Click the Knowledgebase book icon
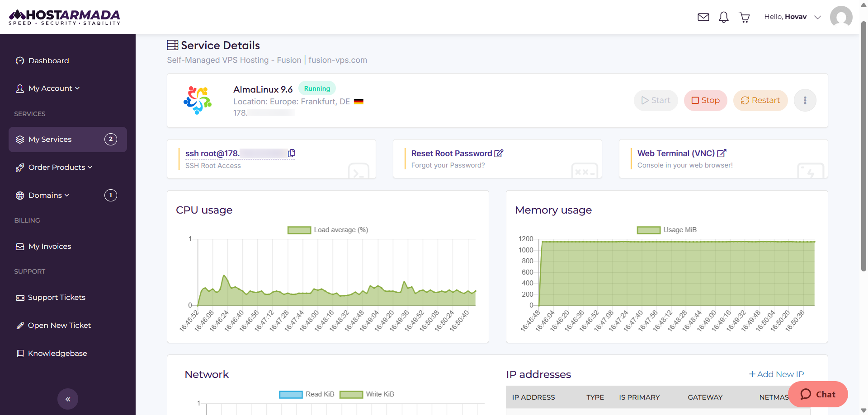 pyautogui.click(x=20, y=354)
